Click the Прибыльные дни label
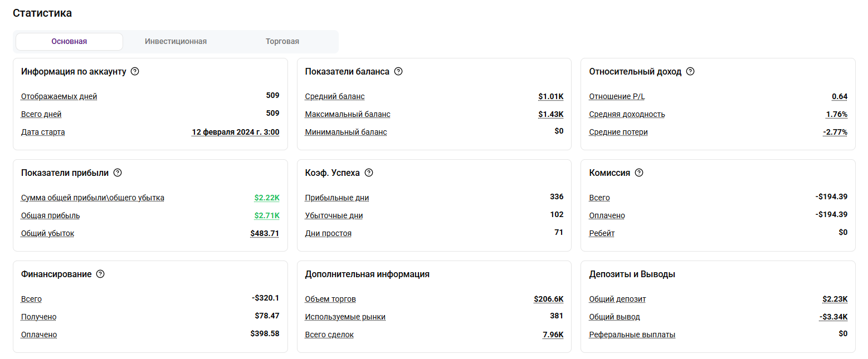The height and width of the screenshot is (359, 868). point(337,198)
